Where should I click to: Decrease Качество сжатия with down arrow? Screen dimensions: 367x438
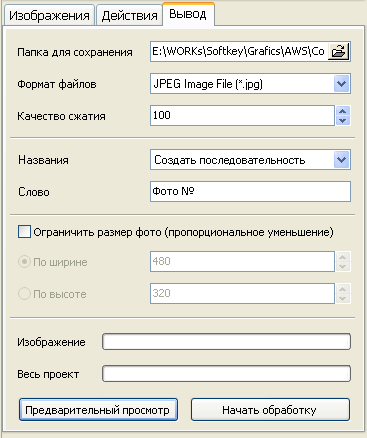point(343,120)
